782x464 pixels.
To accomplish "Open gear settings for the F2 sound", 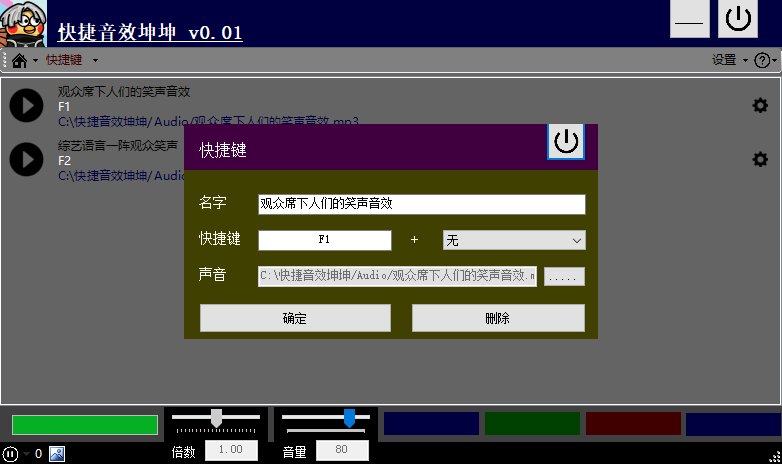I will pyautogui.click(x=760, y=159).
